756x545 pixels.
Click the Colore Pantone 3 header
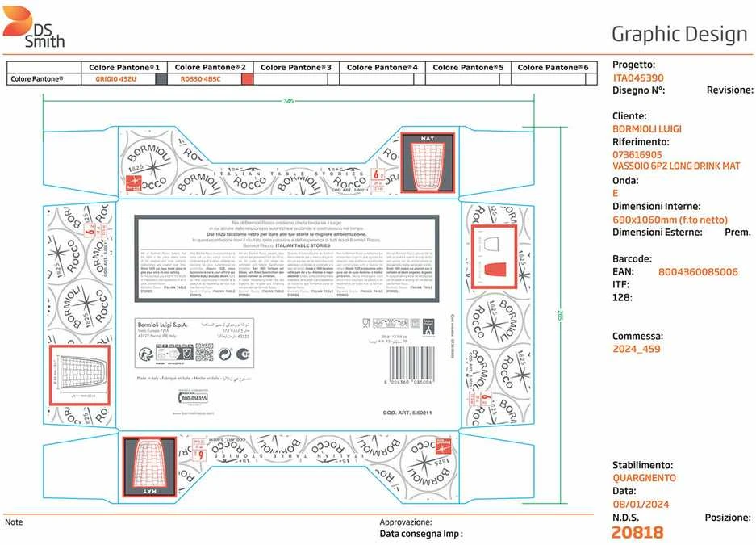point(296,68)
